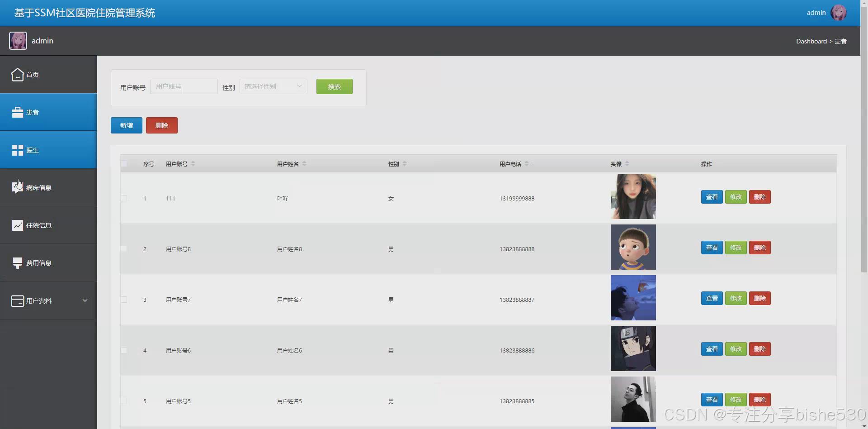Click the 患者 briefcase icon
Screen dimensions: 868x429
[x=17, y=112]
